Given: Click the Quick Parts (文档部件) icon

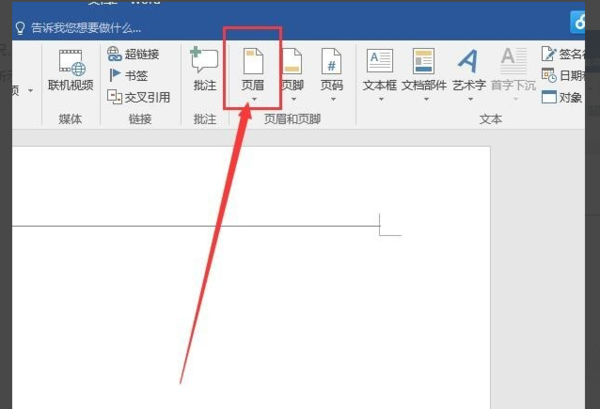Looking at the screenshot, I should [424, 61].
